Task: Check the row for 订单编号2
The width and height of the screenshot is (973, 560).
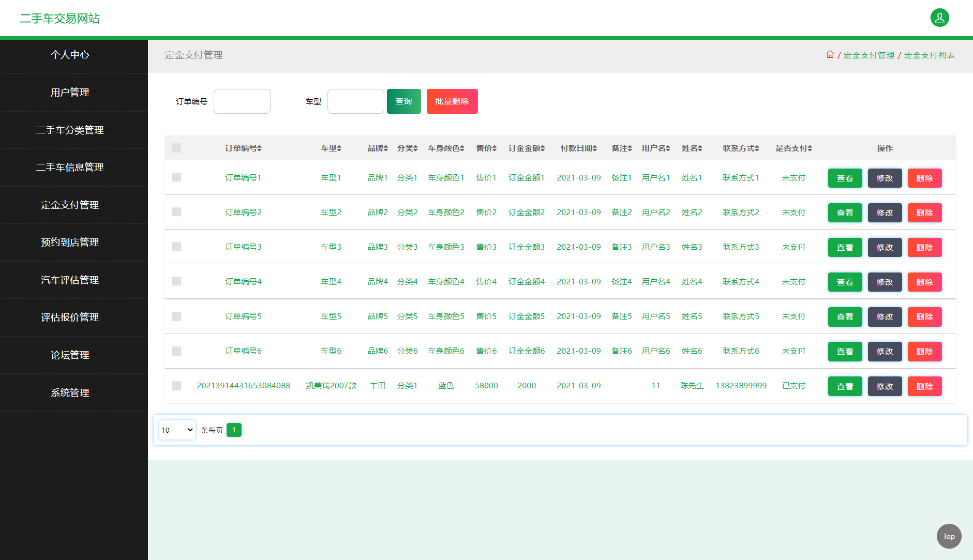Action: click(176, 212)
